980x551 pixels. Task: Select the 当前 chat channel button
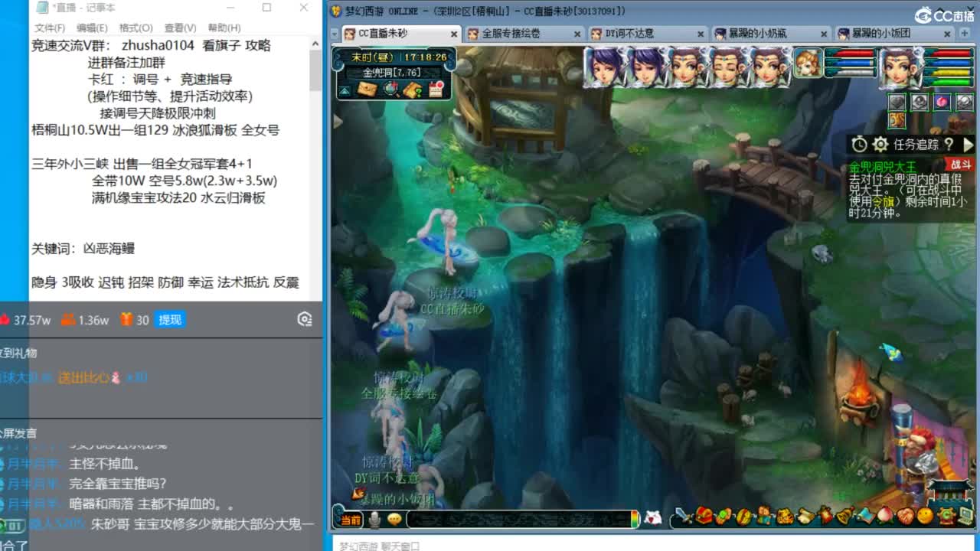tap(351, 520)
